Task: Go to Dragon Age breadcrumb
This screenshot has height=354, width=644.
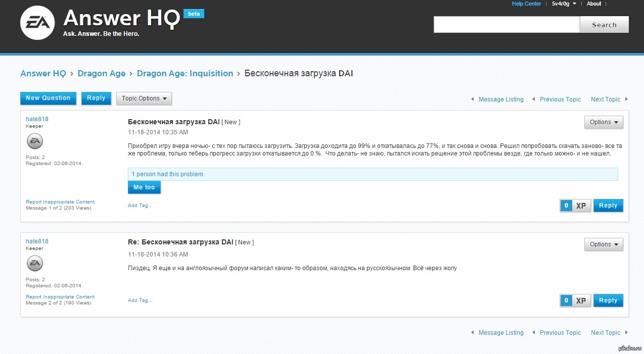Action: (x=102, y=73)
